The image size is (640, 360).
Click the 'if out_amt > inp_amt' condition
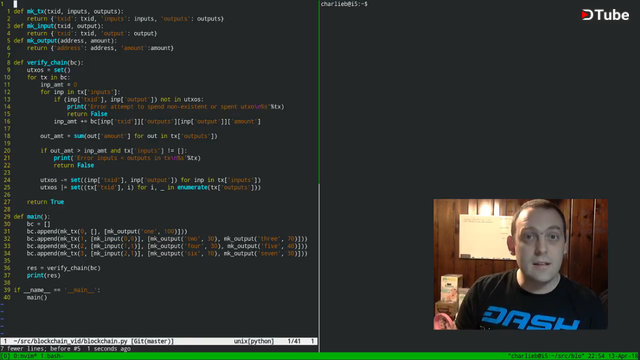(114, 151)
